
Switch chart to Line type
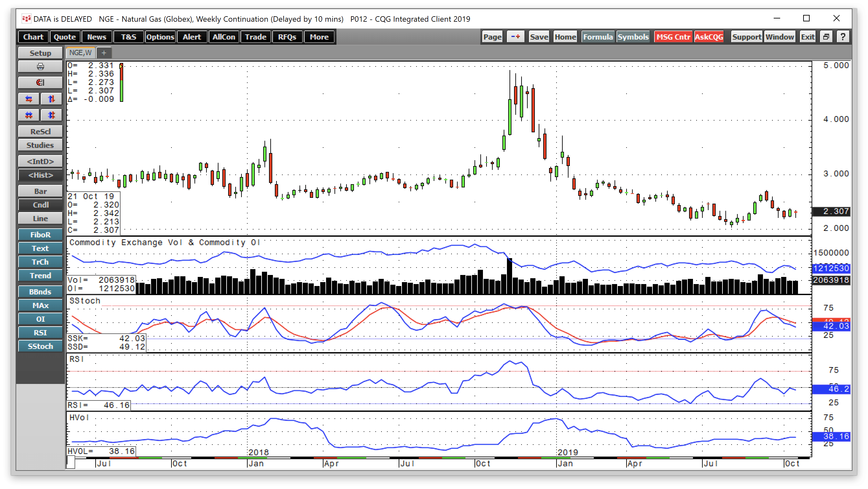point(40,219)
